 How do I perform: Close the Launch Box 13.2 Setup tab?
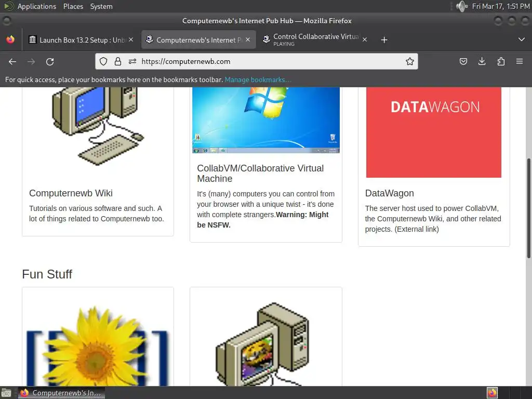coord(131,39)
